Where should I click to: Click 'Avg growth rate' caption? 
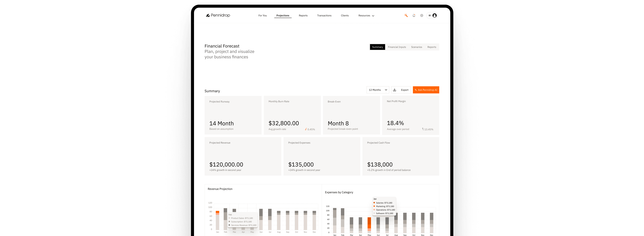pyautogui.click(x=277, y=129)
